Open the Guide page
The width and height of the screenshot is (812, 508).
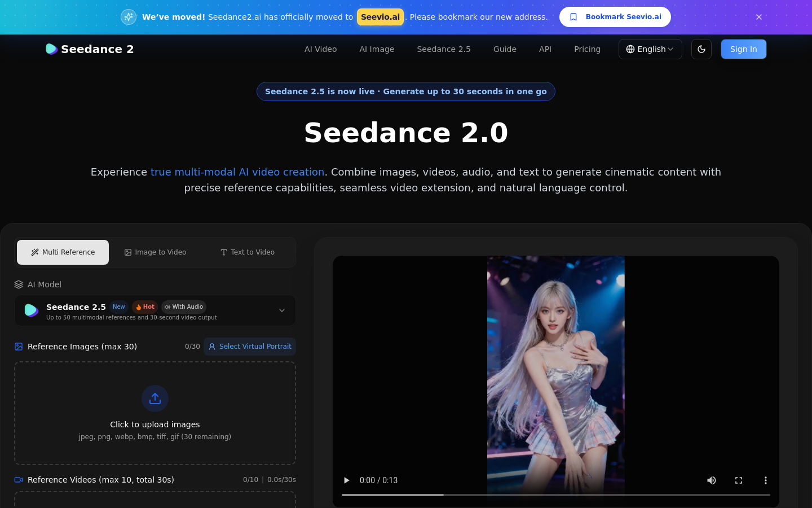pyautogui.click(x=505, y=49)
